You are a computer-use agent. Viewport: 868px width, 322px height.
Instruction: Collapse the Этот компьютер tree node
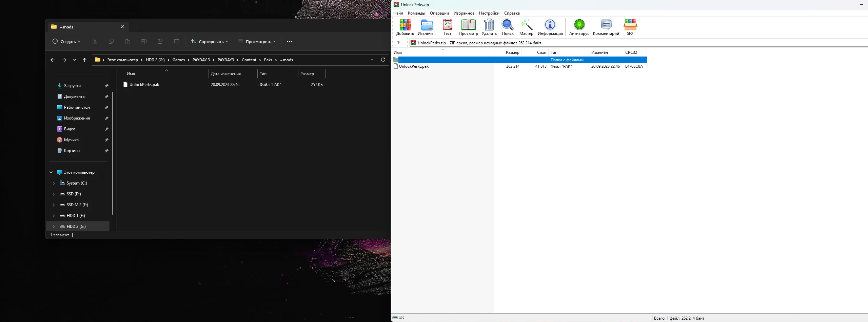tap(51, 172)
